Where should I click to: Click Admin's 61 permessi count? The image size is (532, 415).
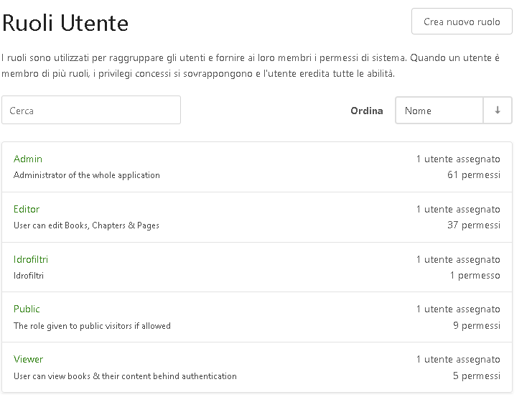(473, 175)
